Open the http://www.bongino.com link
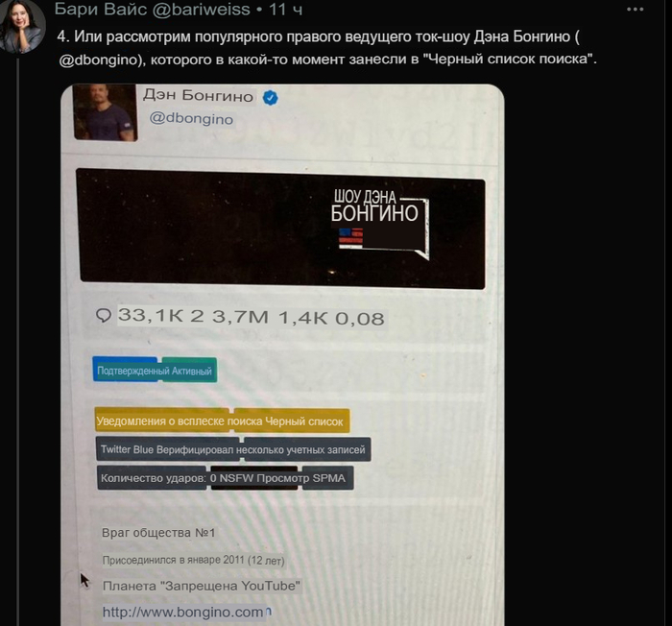Screen dimensions: 672x626 [x=182, y=612]
